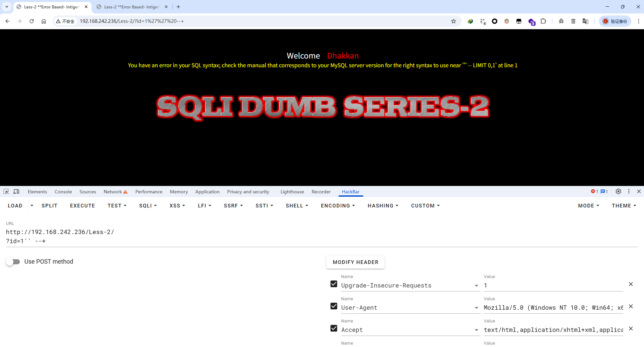The width and height of the screenshot is (644, 347).
Task: Expand Upgrade-Insecure-Requests name dropdown arrow
Action: (476, 286)
